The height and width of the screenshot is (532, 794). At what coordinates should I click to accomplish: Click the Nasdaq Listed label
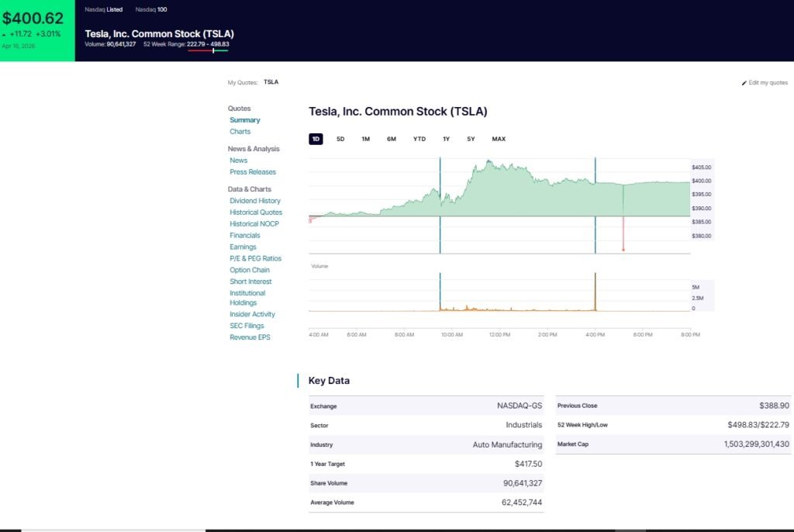(x=103, y=9)
